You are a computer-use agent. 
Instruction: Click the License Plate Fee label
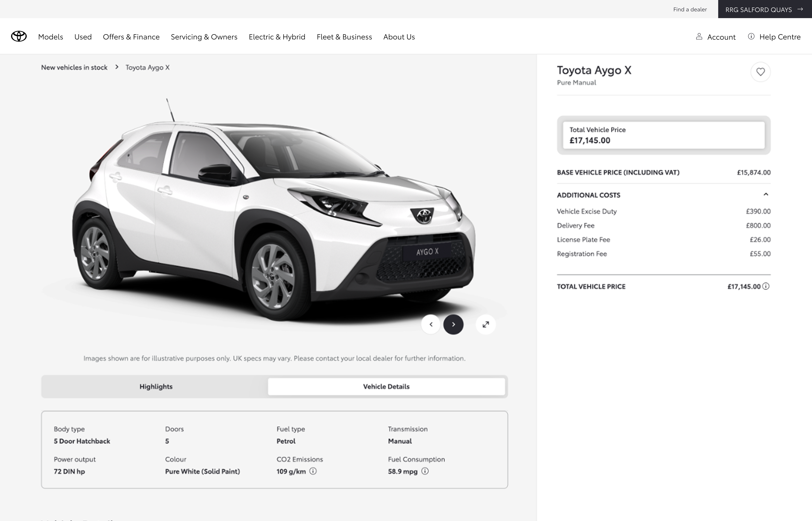coord(583,240)
